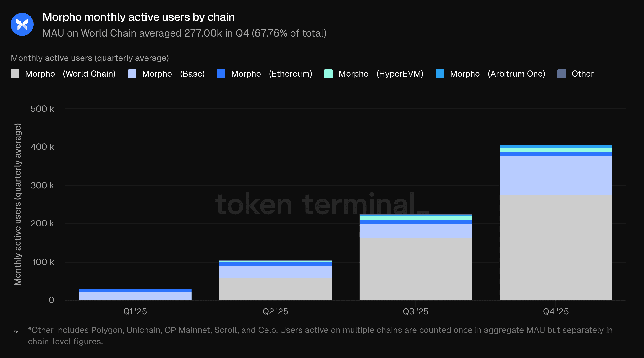This screenshot has height=358, width=644.
Task: Toggle the "Morpho - (Ethereum)" legend label
Action: point(271,74)
